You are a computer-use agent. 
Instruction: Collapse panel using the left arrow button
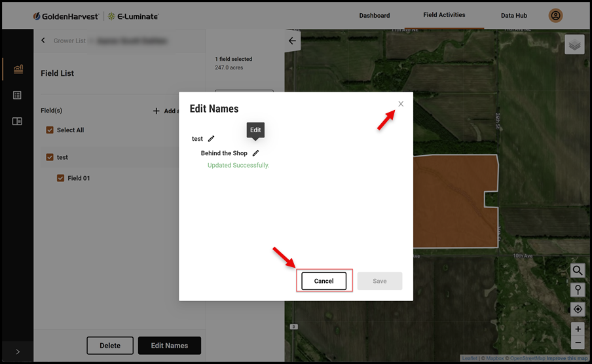click(x=292, y=41)
